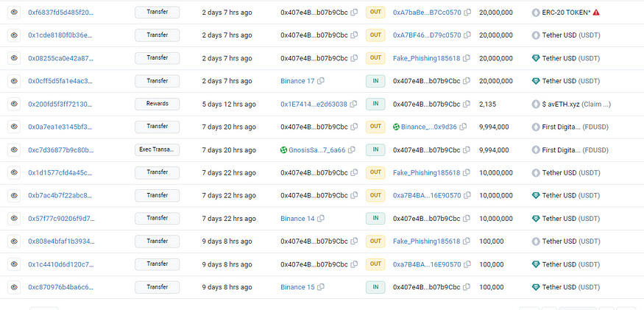Copy the Binance 15 address
This screenshot has height=310, width=644.
pyautogui.click(x=321, y=287)
